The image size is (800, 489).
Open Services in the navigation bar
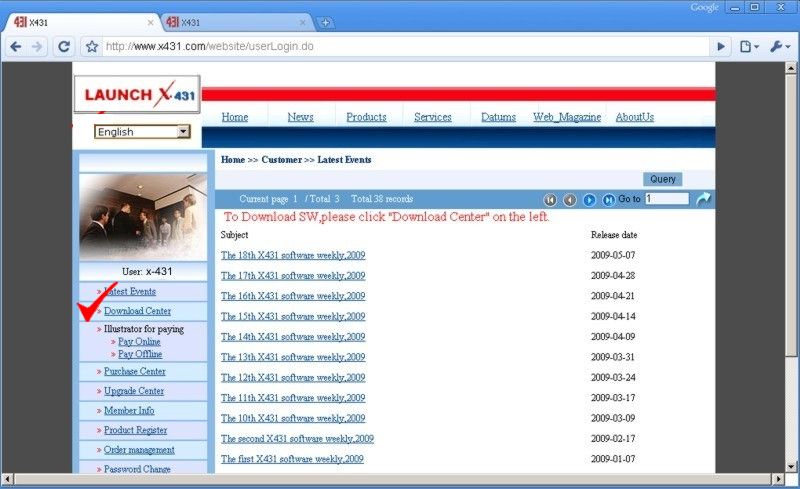coord(433,117)
